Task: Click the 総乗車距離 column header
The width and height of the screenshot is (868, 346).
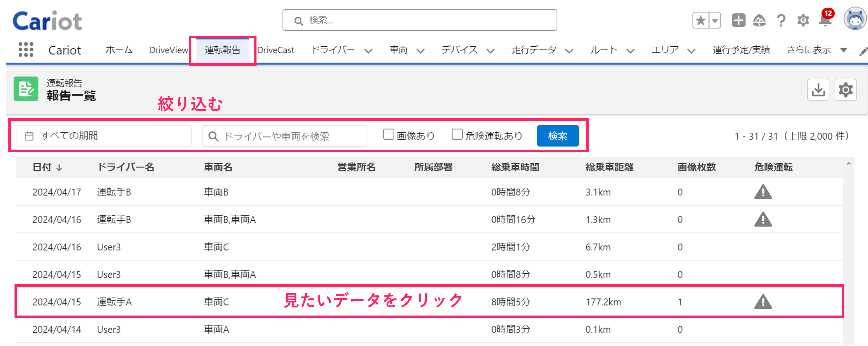Action: tap(609, 167)
